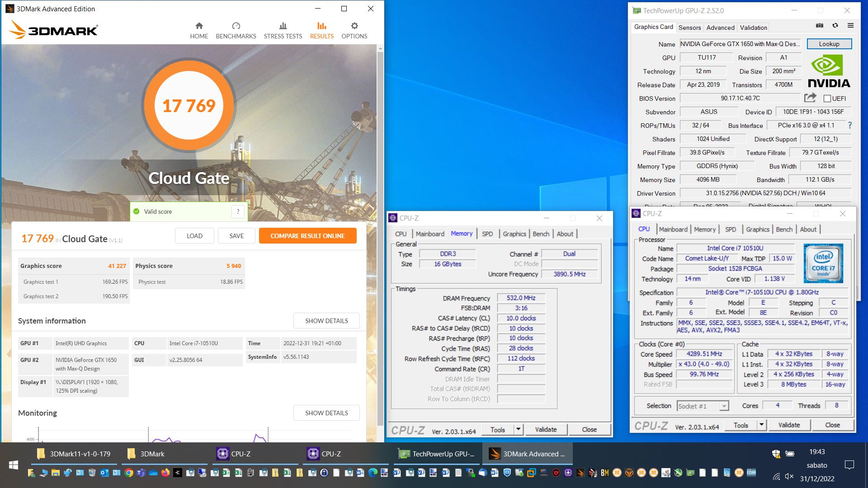Click the GPU name field in GPU-Z

(740, 44)
